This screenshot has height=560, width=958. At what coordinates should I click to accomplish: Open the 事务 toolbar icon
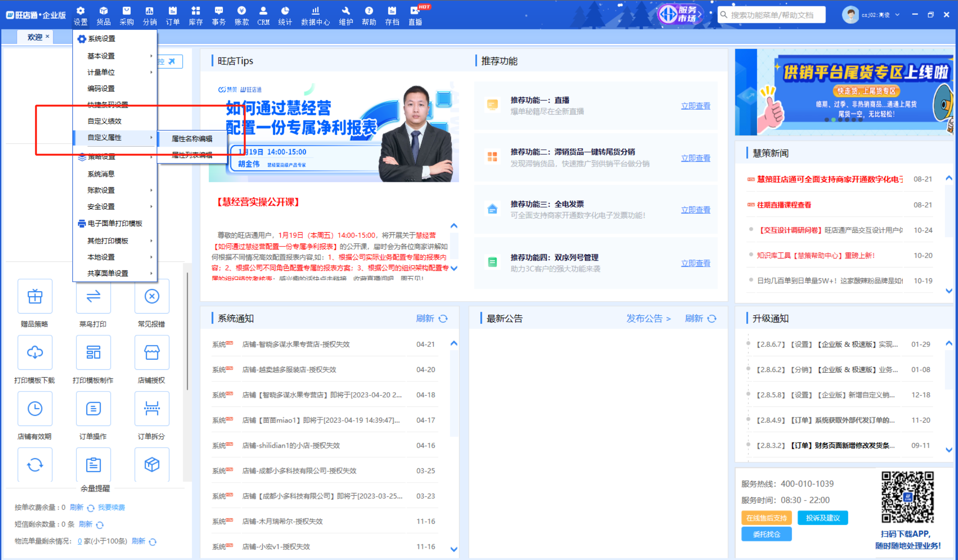[219, 16]
